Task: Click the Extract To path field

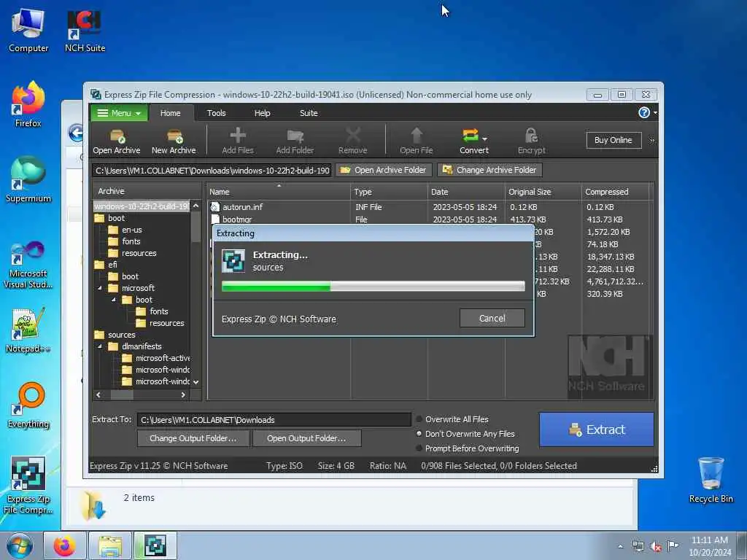Action: point(274,419)
